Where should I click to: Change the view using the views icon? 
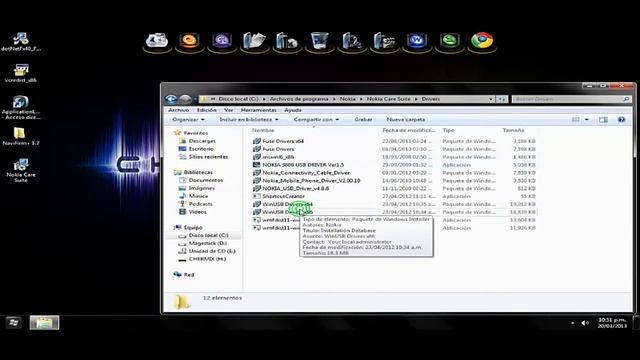(576, 120)
